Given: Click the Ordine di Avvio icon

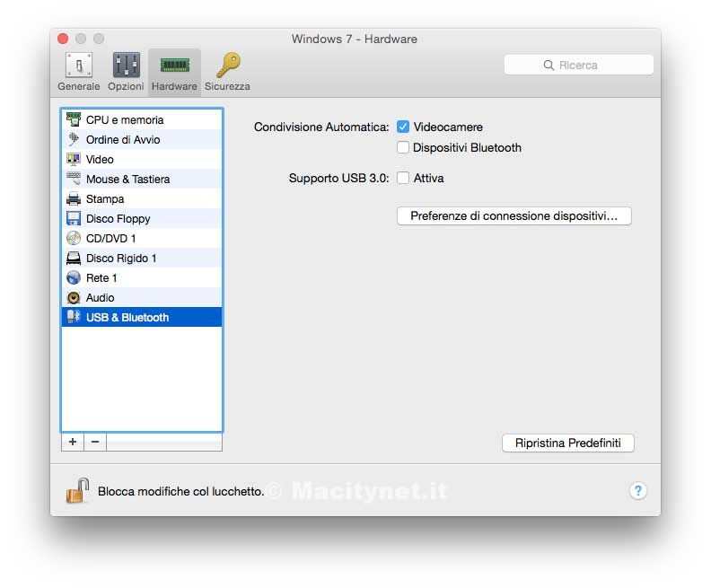Looking at the screenshot, I should (x=74, y=139).
